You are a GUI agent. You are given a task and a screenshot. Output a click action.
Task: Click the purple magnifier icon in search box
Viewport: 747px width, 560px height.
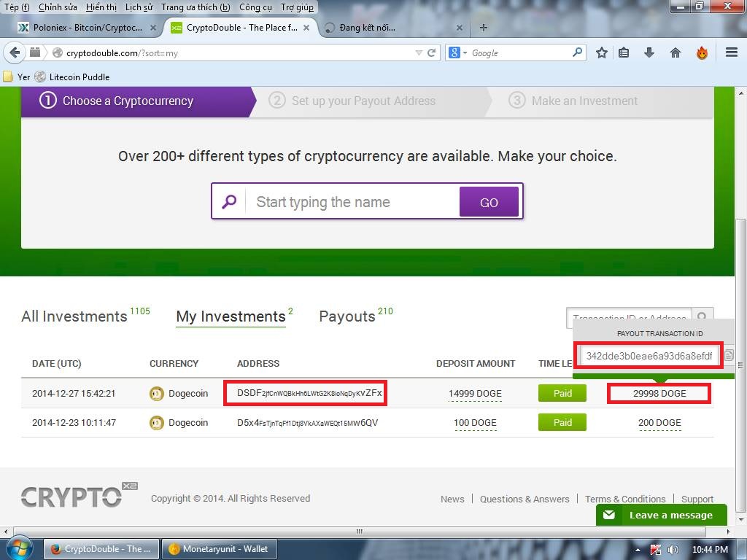pyautogui.click(x=229, y=201)
